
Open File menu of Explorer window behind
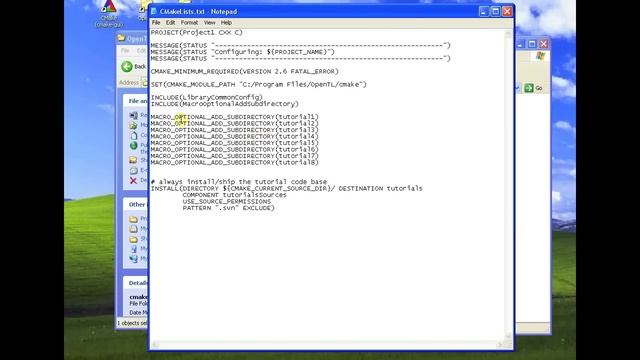[125, 51]
